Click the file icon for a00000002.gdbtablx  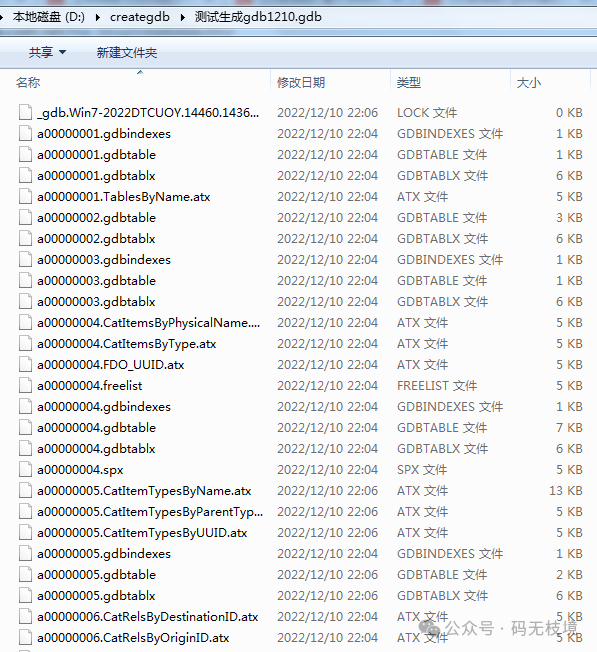25,239
